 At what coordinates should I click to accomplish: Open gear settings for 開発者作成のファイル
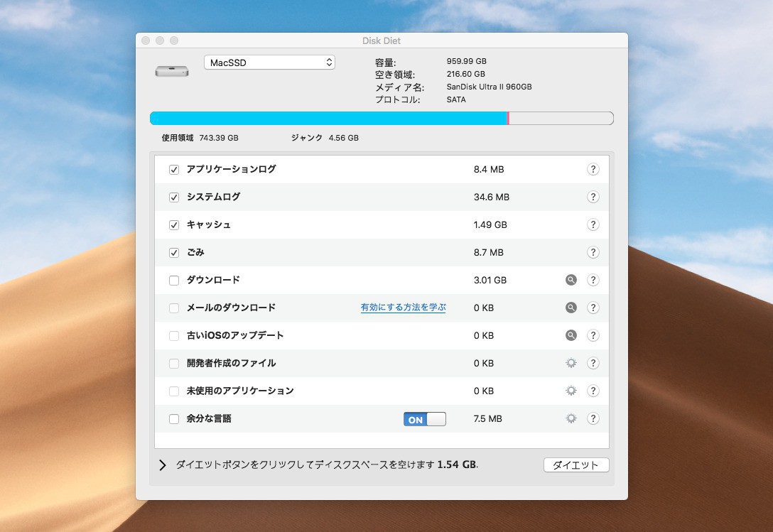571,363
